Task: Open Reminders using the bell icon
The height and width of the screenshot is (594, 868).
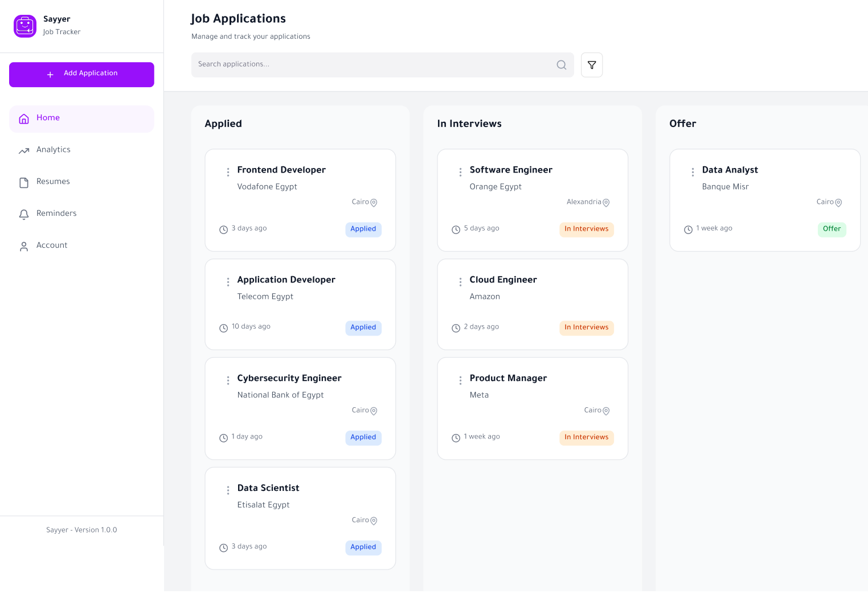Action: [24, 215]
